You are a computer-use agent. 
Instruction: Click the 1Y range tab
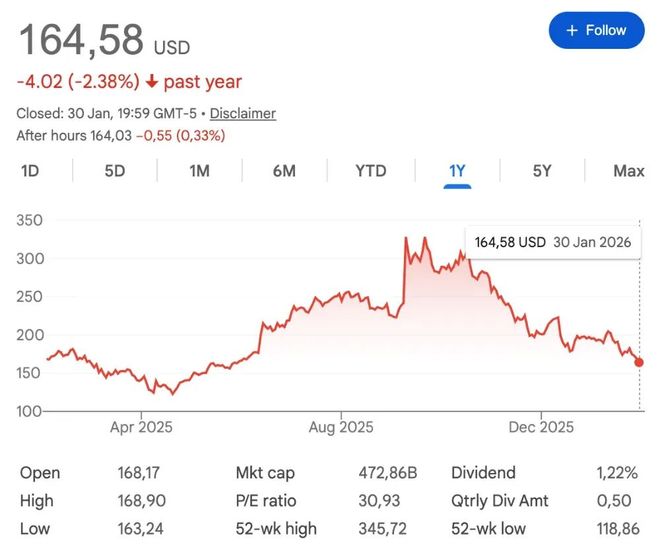(457, 171)
